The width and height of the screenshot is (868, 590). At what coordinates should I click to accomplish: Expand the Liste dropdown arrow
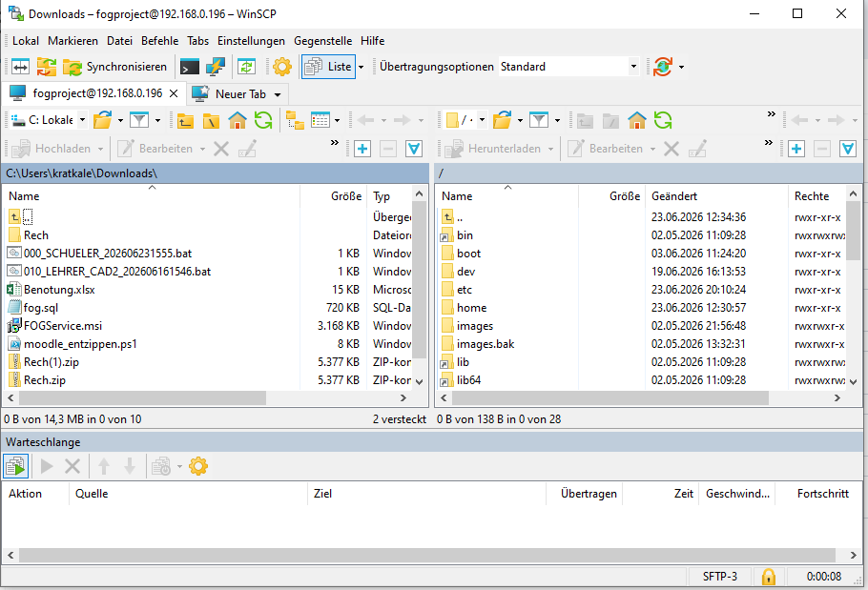(x=361, y=67)
